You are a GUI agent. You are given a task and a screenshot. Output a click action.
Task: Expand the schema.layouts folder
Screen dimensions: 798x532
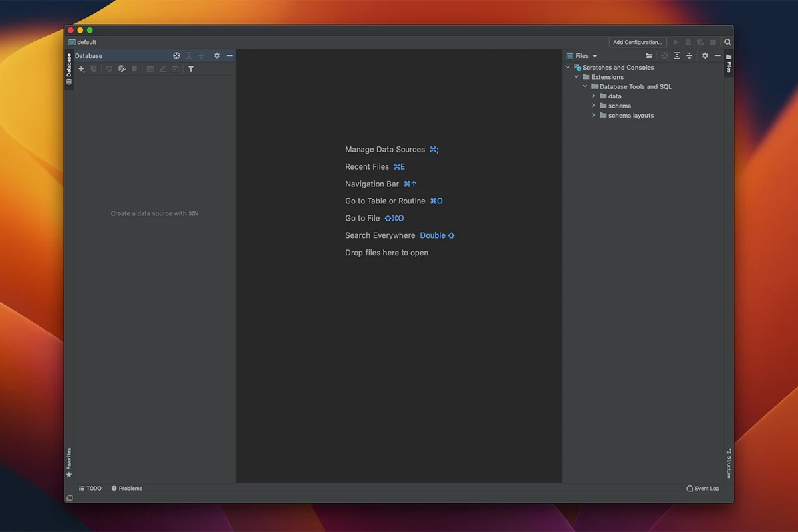(594, 116)
